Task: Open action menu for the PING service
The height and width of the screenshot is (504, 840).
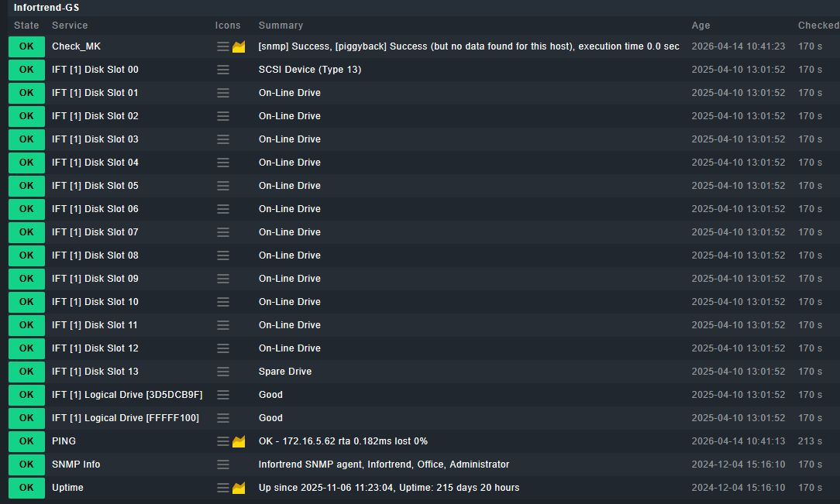Action: coord(223,441)
